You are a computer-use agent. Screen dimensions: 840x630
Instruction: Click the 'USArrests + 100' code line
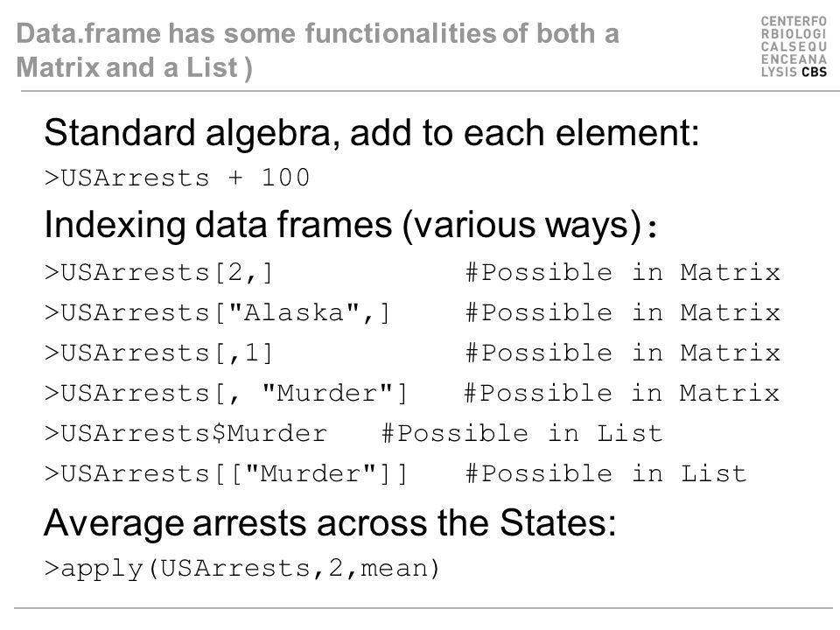178,178
